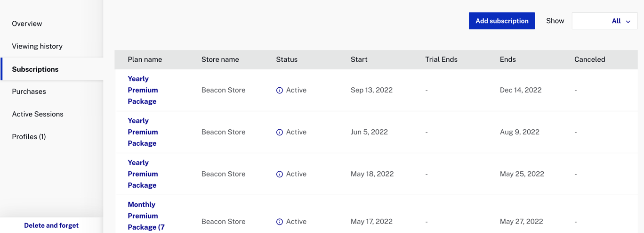
Task: Click info icon beside Sep 13, 2022 subscription status
Action: [280, 91]
